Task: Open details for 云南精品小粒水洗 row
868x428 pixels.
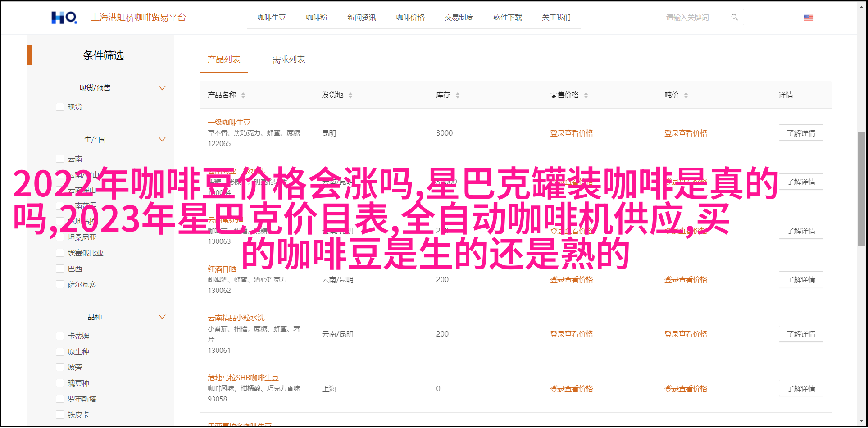Action: pos(801,334)
